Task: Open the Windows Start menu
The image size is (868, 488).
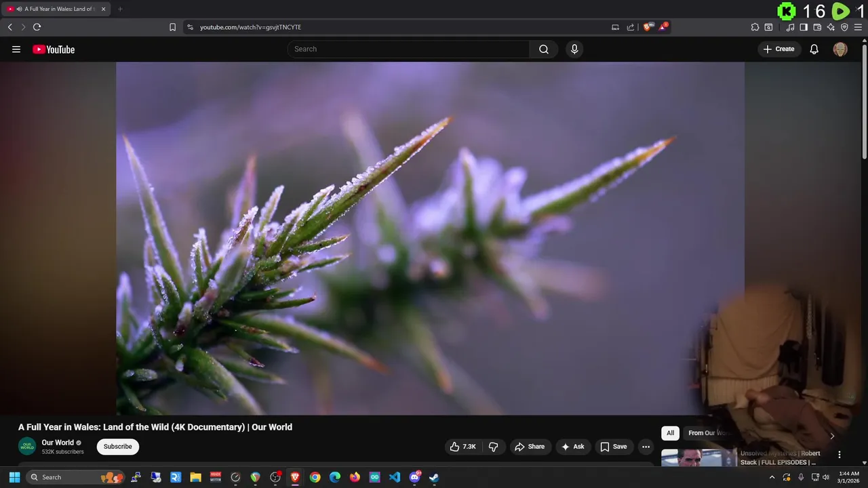Action: (x=14, y=477)
